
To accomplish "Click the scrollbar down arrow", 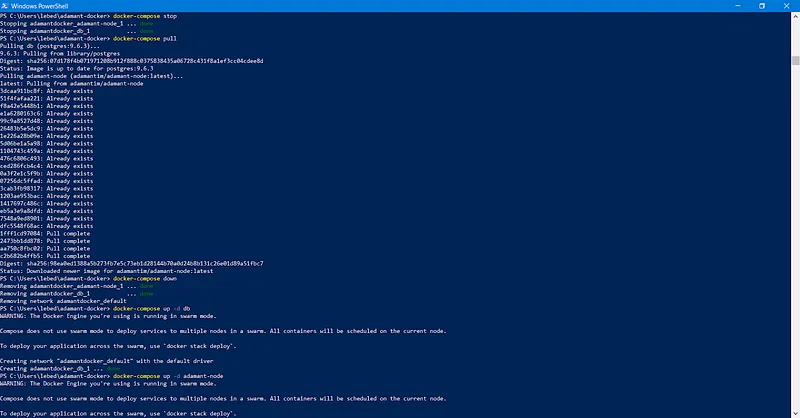I will (x=795, y=414).
